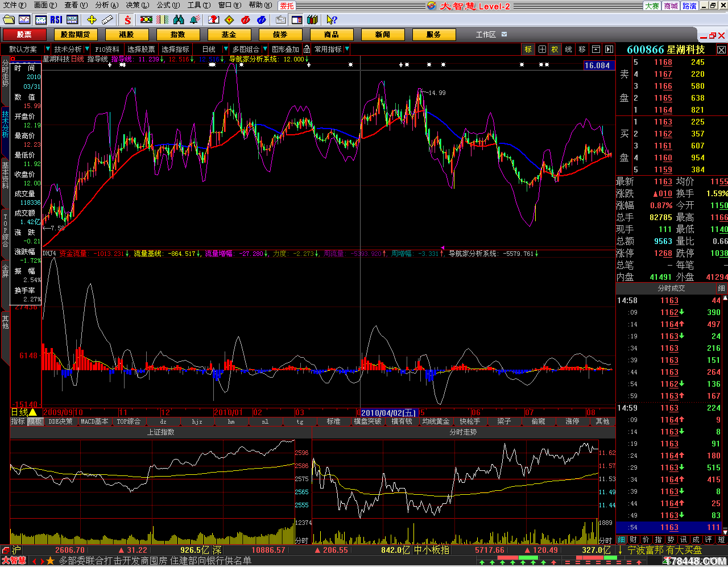
Task: Toggle the 移 move button
Action: 582,49
